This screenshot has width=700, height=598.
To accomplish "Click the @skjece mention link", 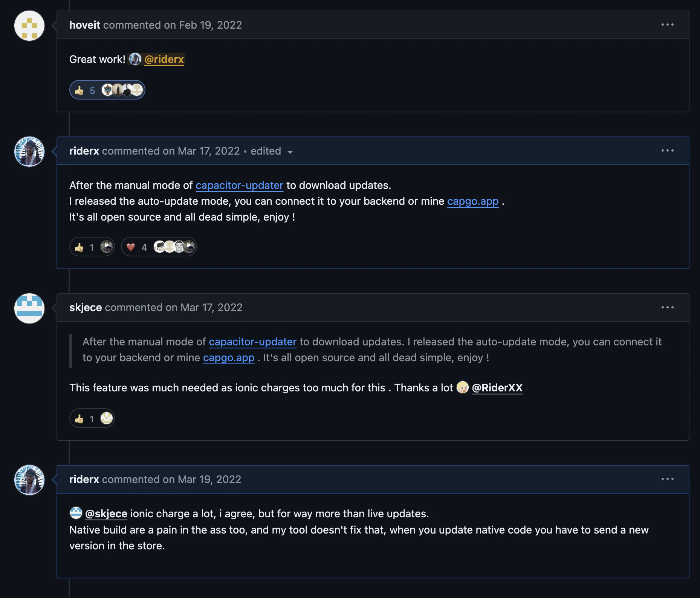I will click(106, 514).
